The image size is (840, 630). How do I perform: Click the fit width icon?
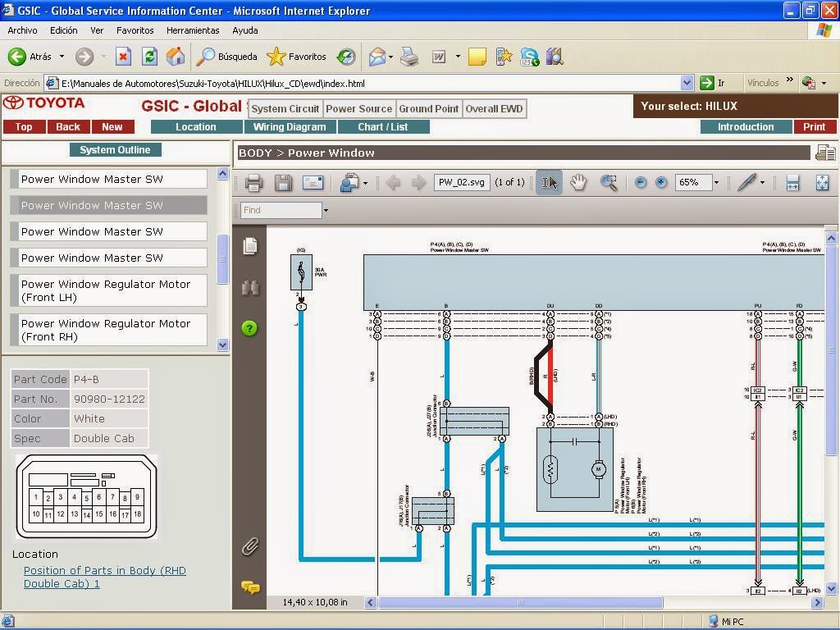point(793,183)
